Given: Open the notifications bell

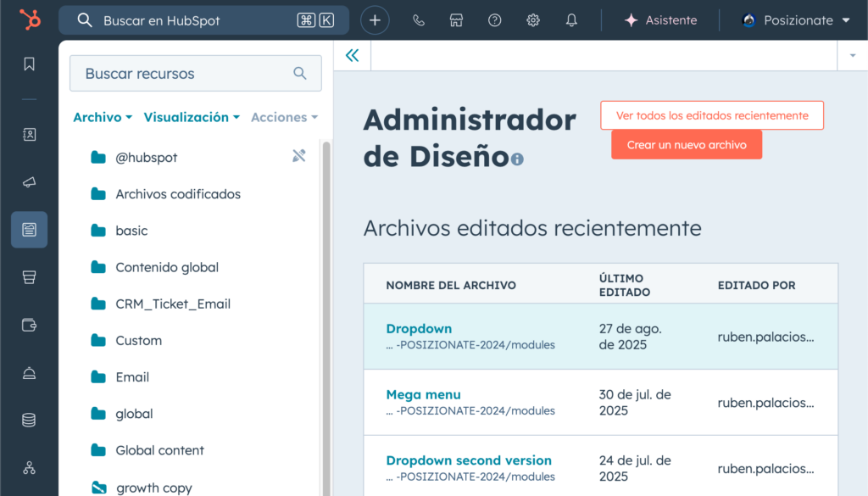Looking at the screenshot, I should pos(571,20).
